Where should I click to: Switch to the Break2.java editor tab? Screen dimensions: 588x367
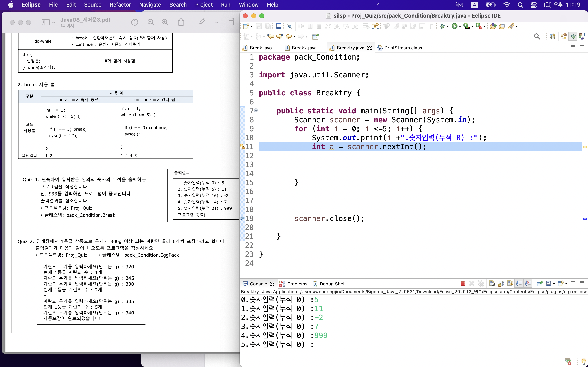click(304, 48)
